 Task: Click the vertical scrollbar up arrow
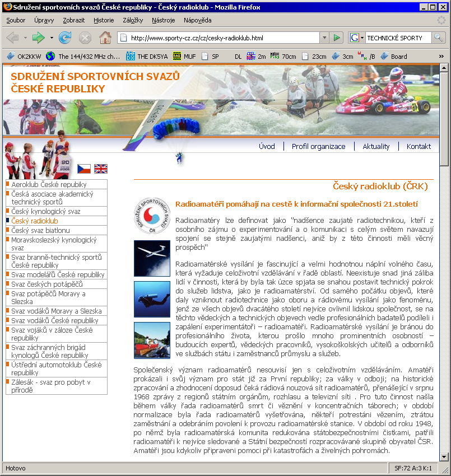coord(444,68)
